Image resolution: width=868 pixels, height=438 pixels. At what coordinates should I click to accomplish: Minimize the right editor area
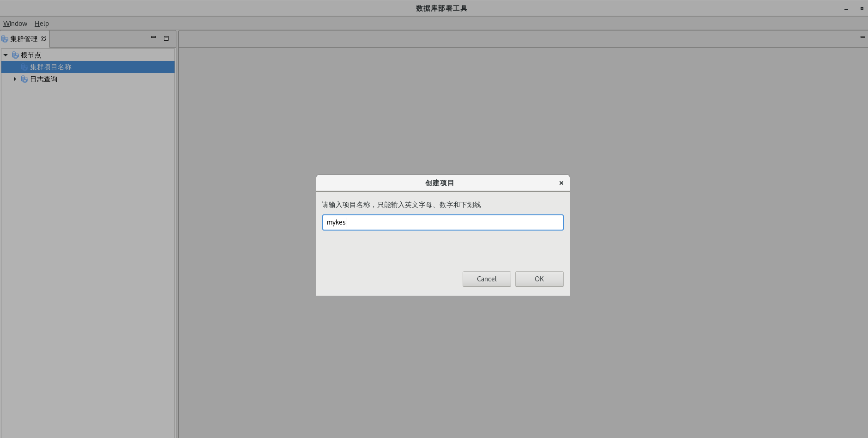(862, 37)
